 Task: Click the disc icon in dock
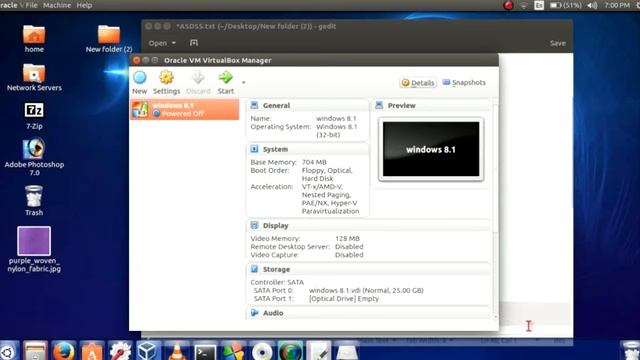point(262,351)
